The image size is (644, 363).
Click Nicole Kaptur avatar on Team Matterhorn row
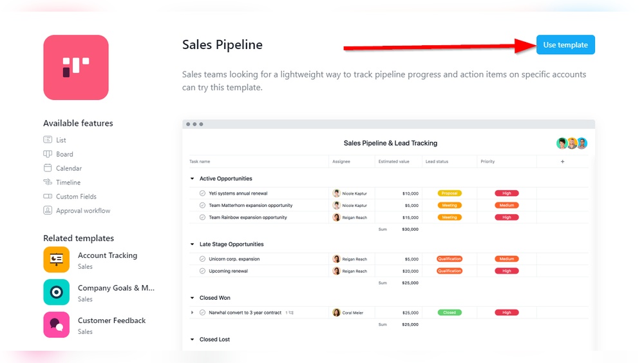[x=336, y=205]
